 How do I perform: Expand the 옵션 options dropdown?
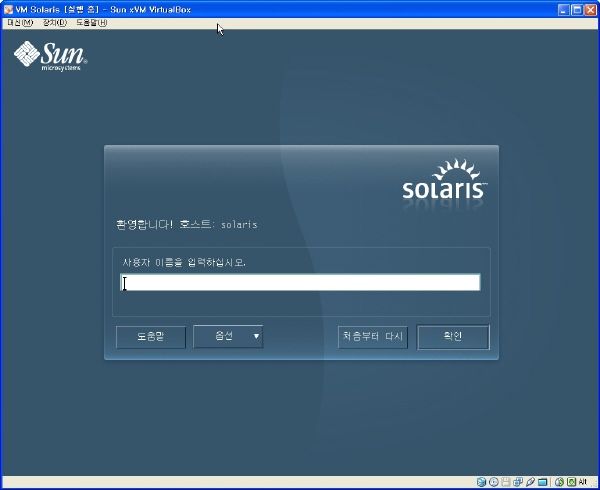pos(228,337)
